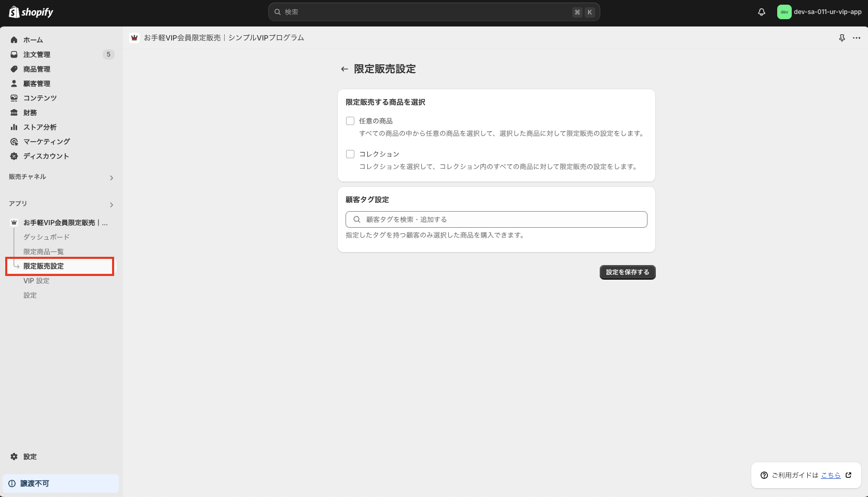This screenshot has width=868, height=497.
Task: Expand the アプリ section
Action: pos(111,204)
